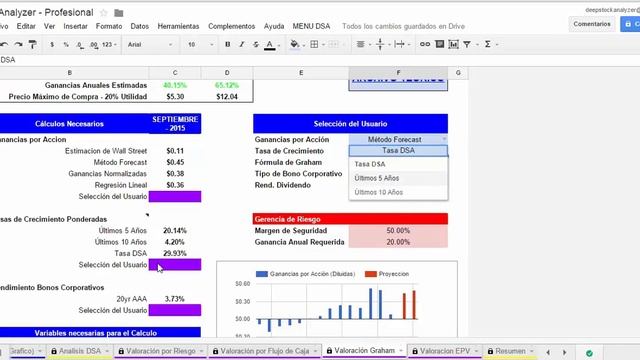640x360 pixels.
Task: Open the Arial font dropdown
Action: click(x=150, y=44)
